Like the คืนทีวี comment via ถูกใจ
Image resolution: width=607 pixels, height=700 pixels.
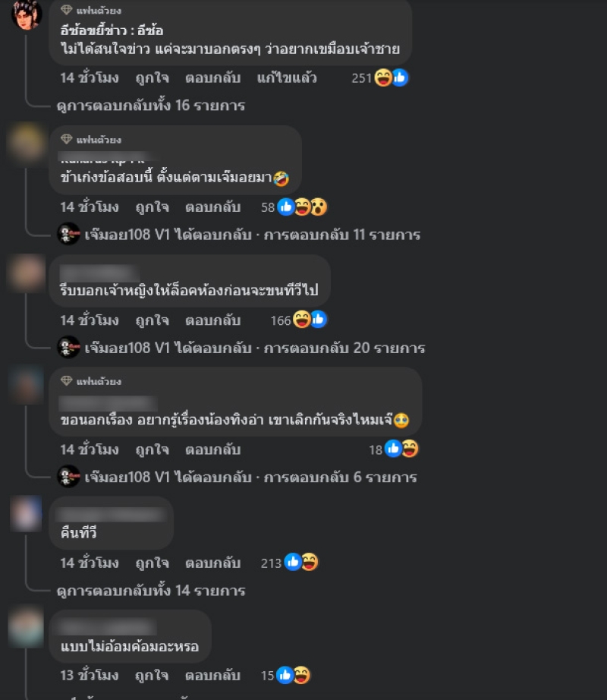coord(152,563)
